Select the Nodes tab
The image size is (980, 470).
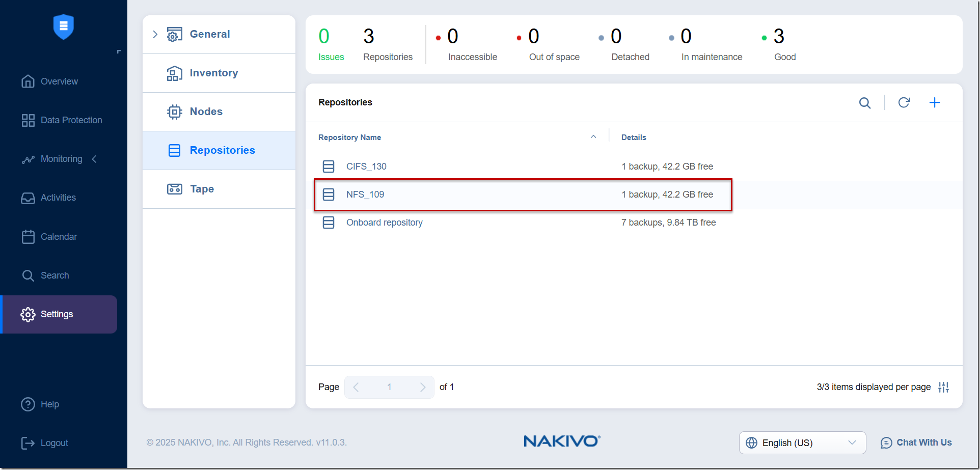click(x=219, y=112)
